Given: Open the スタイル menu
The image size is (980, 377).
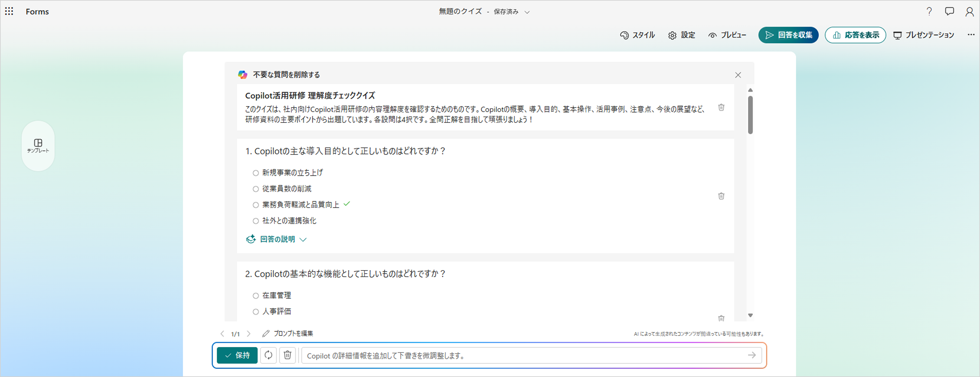Looking at the screenshot, I should coord(637,35).
